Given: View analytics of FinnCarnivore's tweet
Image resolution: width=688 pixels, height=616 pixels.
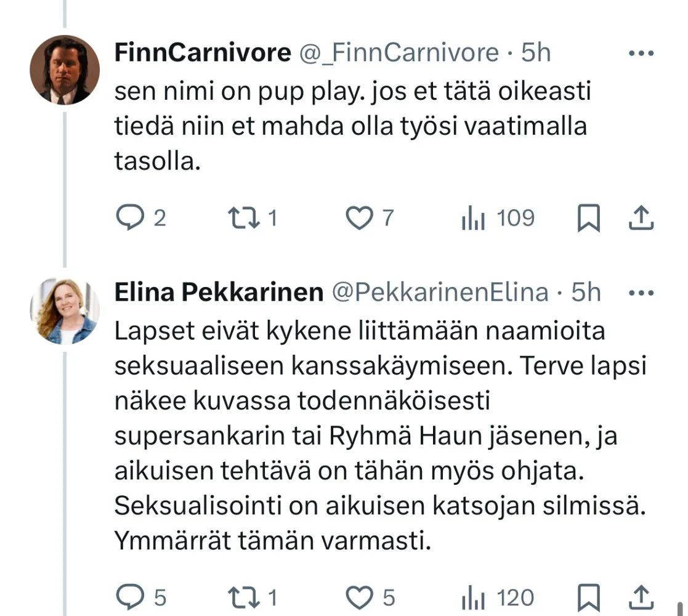Looking at the screenshot, I should tap(474, 219).
